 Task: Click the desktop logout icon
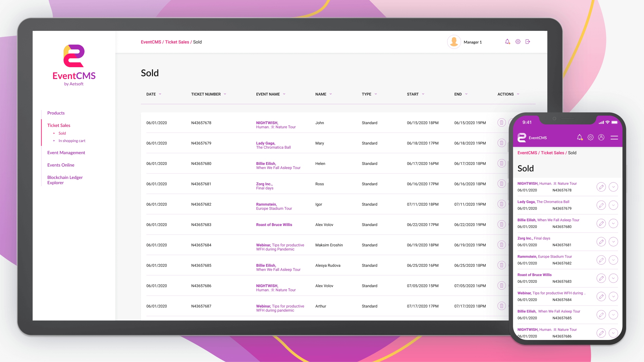(528, 42)
